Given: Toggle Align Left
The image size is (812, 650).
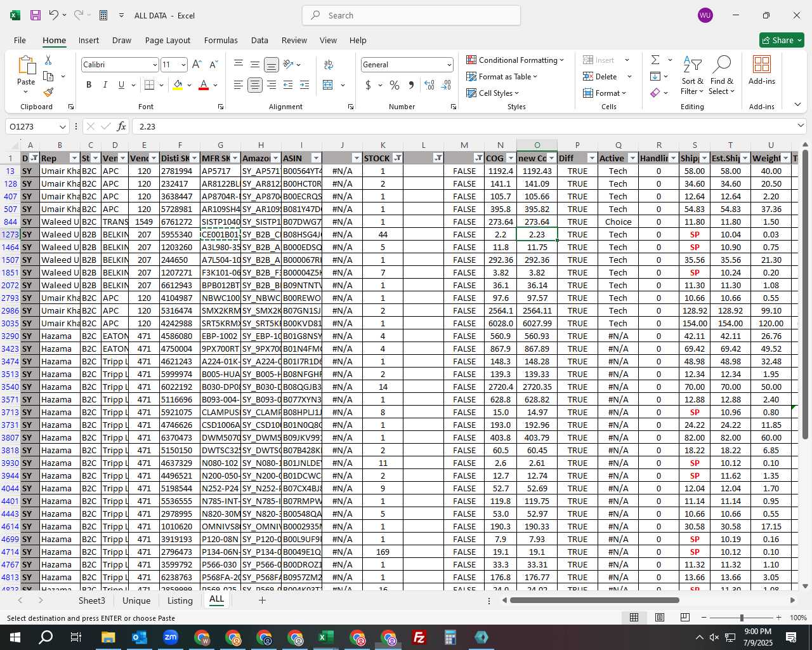Looking at the screenshot, I should [x=239, y=85].
